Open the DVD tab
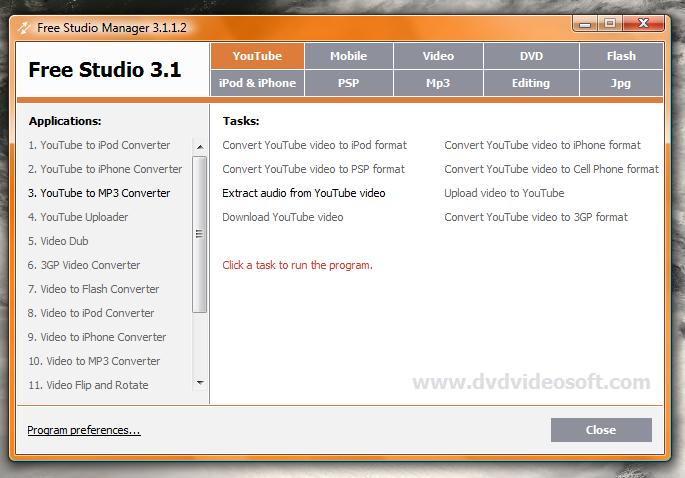The image size is (685, 478). point(531,56)
